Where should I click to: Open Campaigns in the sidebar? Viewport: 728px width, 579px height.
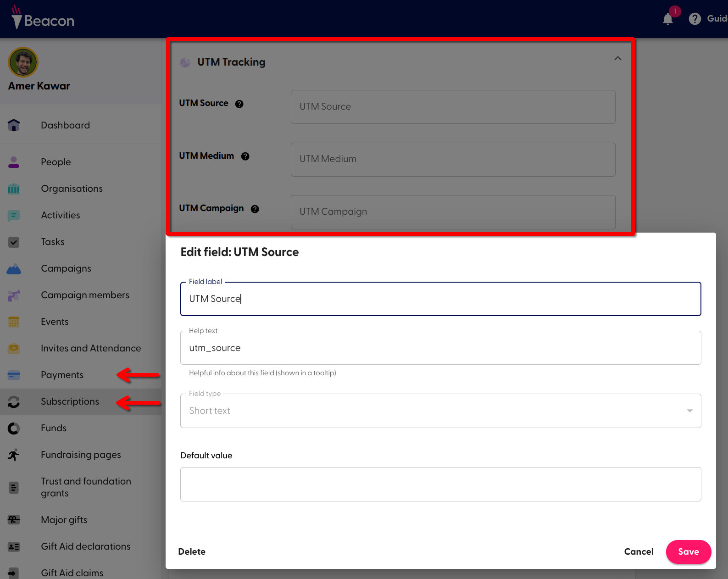tap(66, 268)
